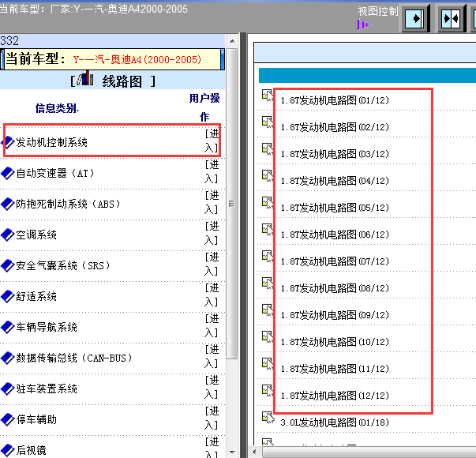
Task: Click image icon for 1.8T发动机电路图(03/12)
Action: [x=268, y=148]
